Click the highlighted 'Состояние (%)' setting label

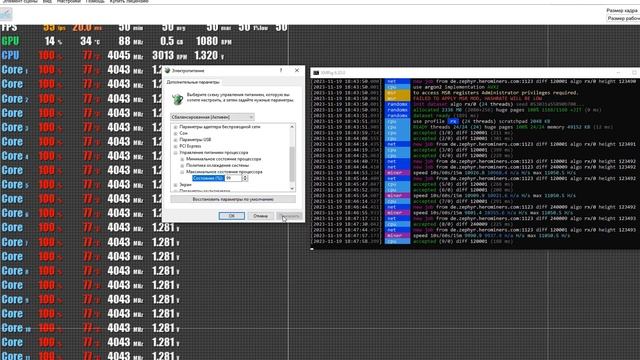208,178
